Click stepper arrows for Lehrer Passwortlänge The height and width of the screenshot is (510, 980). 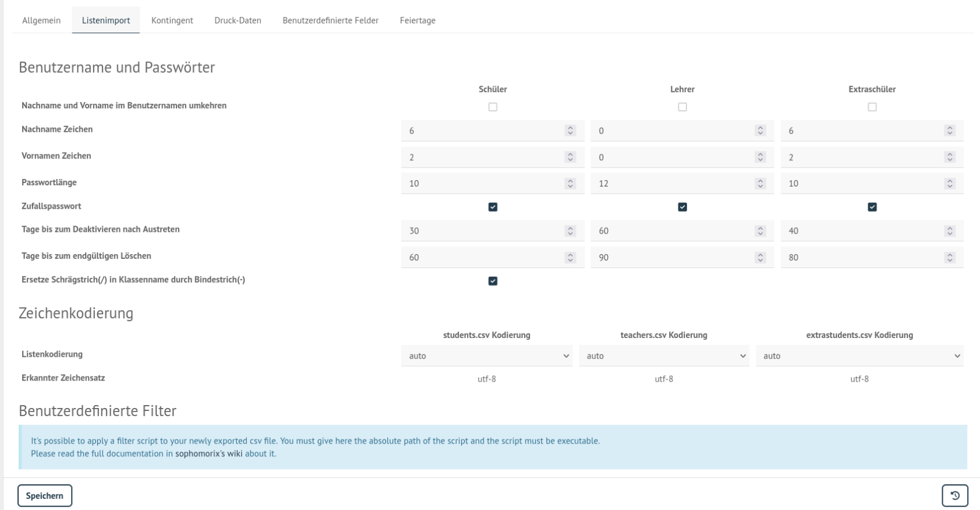pos(760,184)
